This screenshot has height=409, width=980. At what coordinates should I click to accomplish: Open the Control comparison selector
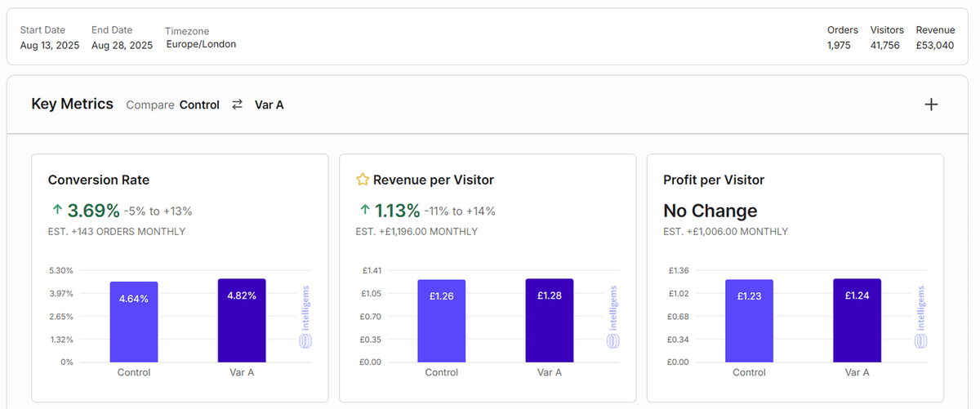[x=199, y=104]
